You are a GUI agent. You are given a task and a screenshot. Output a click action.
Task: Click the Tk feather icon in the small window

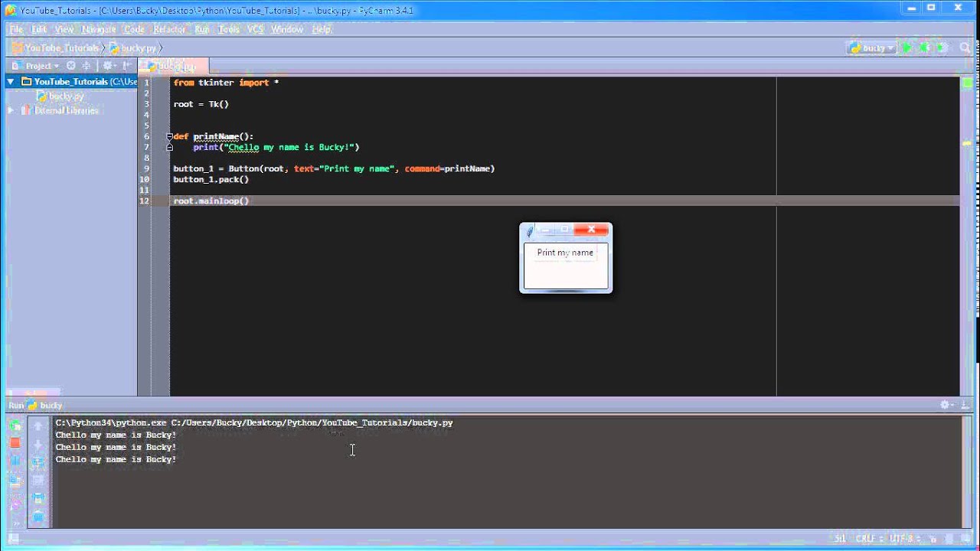529,231
